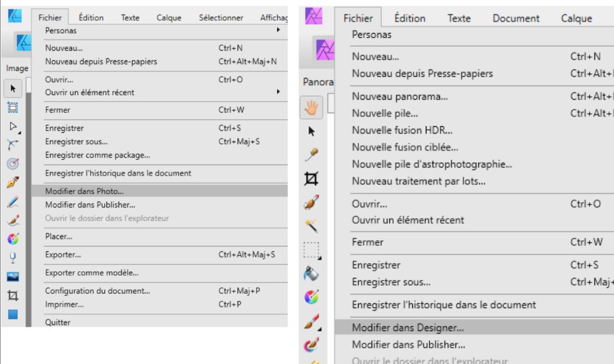Choose the rectangular marquee selection tool
Image resolution: width=614 pixels, height=364 pixels.
[x=312, y=250]
